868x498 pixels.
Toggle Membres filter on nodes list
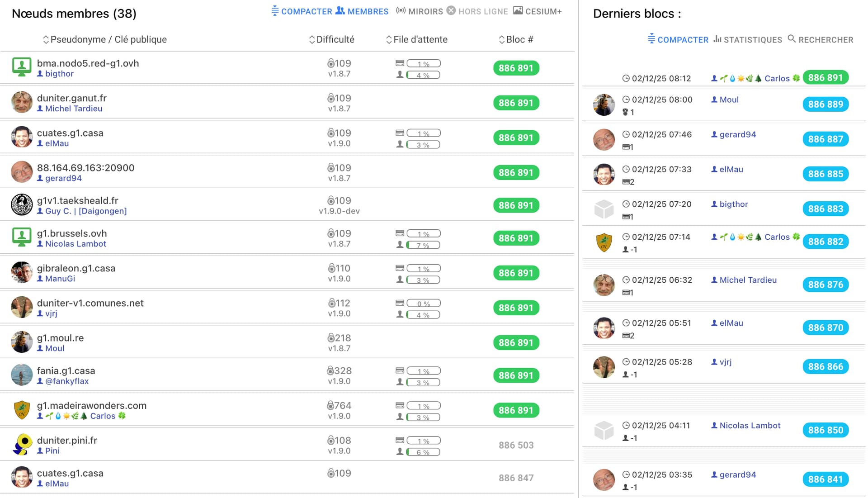368,12
